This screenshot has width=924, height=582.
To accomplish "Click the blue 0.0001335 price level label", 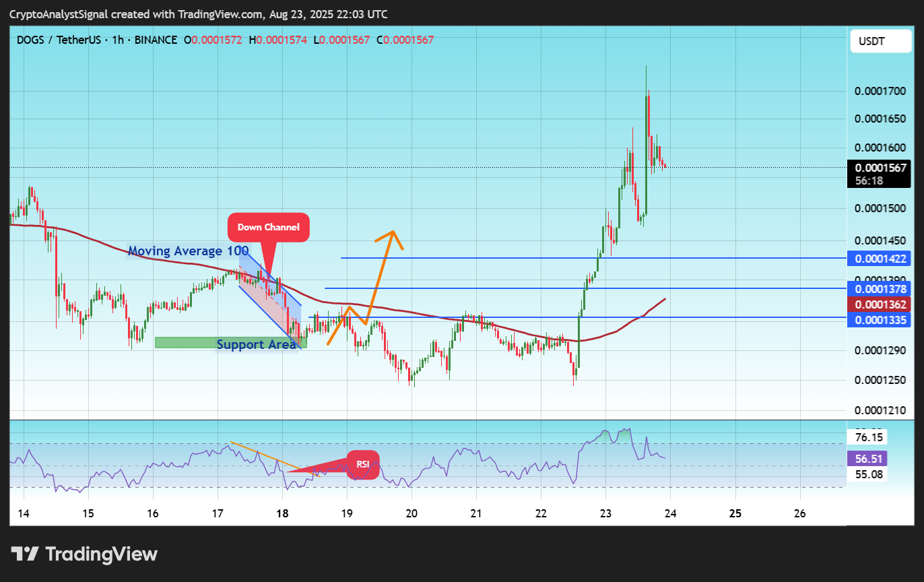I will [880, 319].
